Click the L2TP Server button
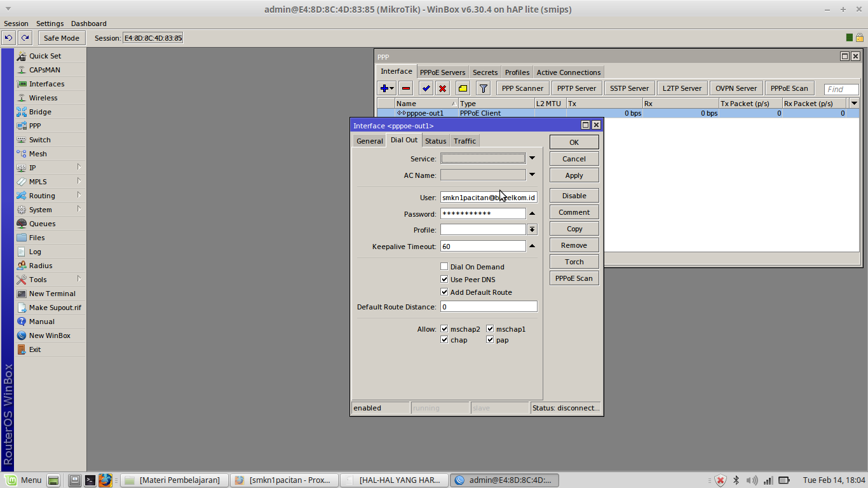This screenshot has height=488, width=868. (682, 88)
